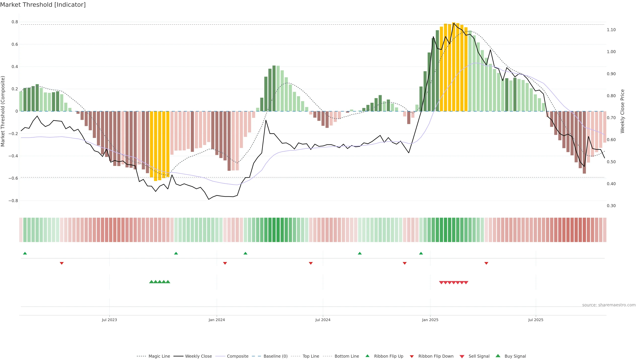The height and width of the screenshot is (362, 644).
Task: Click the last red Ribbon Flip Down marker
Action: (x=486, y=263)
